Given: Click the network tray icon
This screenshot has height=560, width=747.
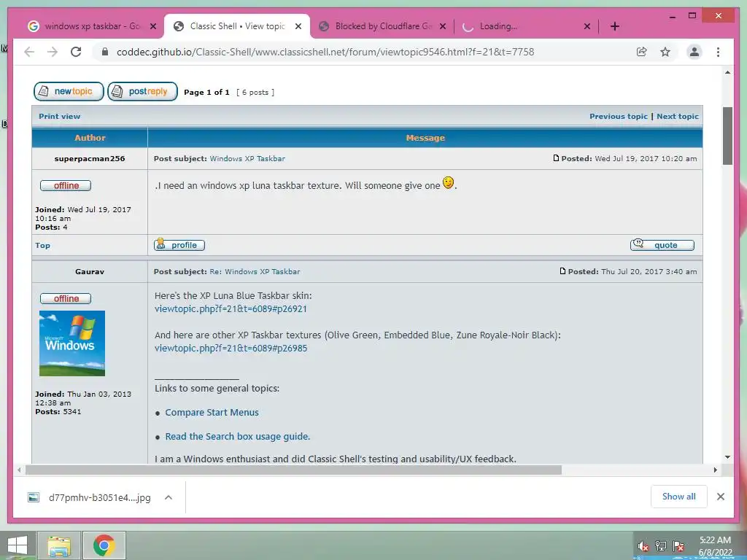Looking at the screenshot, I should [x=661, y=546].
